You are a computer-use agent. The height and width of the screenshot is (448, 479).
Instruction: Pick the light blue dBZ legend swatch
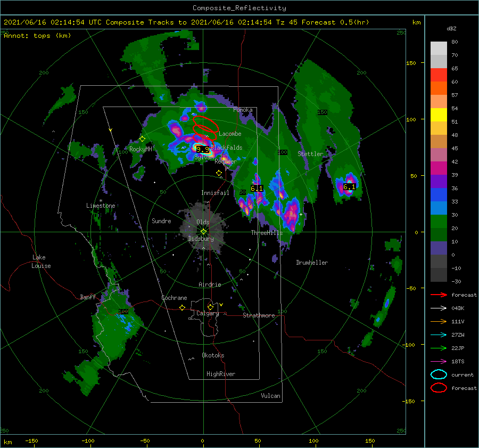[x=439, y=208]
